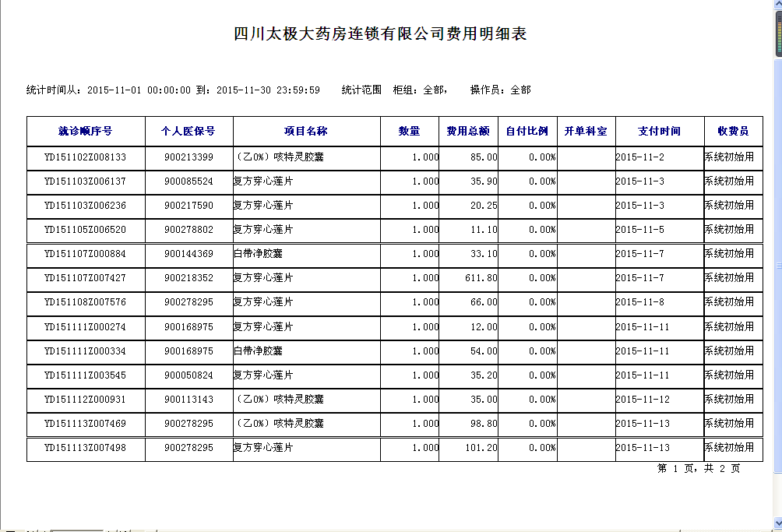Viewport: 782px width, 532px height.
Task: Click the report title 四川太极大药房连锁有限公司费用明细表
Action: point(380,33)
